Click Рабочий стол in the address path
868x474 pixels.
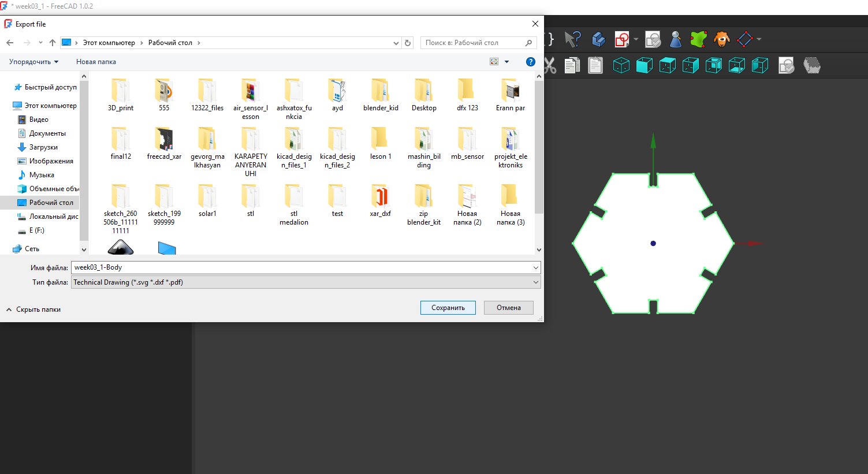(x=170, y=43)
